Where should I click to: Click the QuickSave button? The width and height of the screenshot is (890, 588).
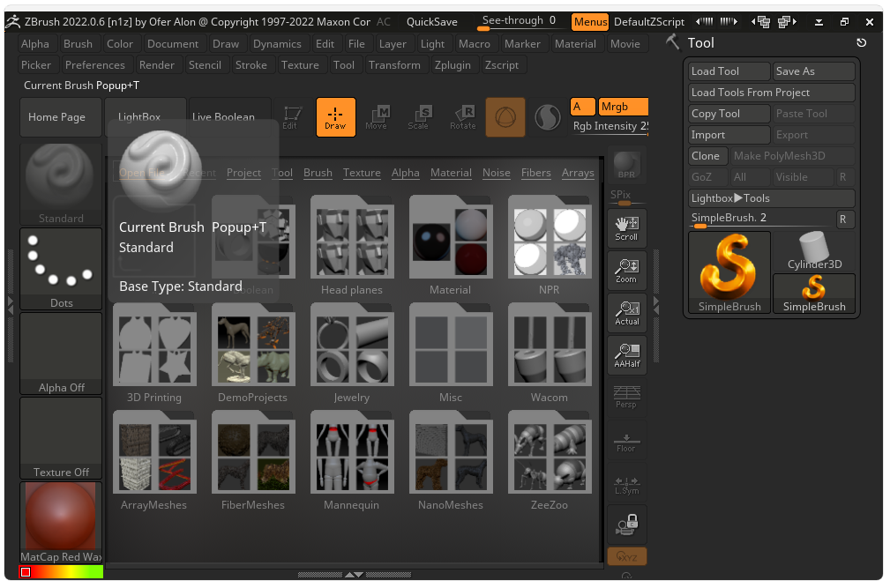[x=432, y=22]
